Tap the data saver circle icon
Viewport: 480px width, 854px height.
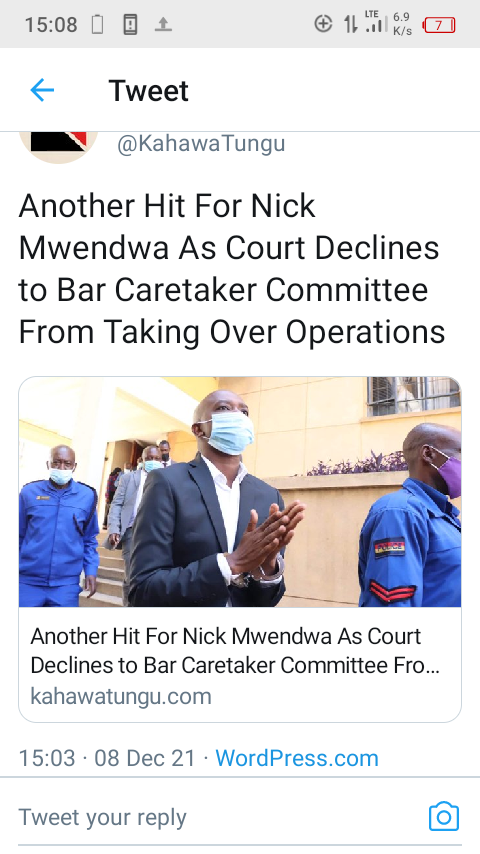[323, 24]
